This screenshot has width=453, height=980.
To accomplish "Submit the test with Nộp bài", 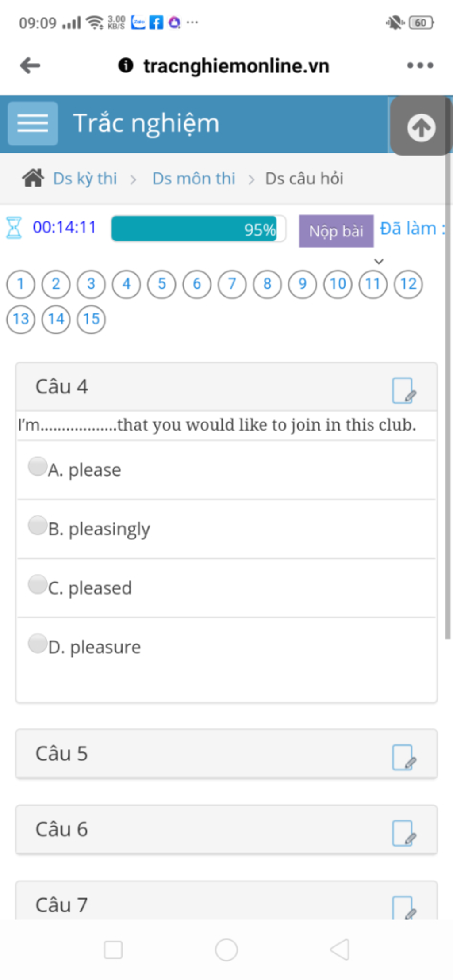I will pyautogui.click(x=336, y=231).
